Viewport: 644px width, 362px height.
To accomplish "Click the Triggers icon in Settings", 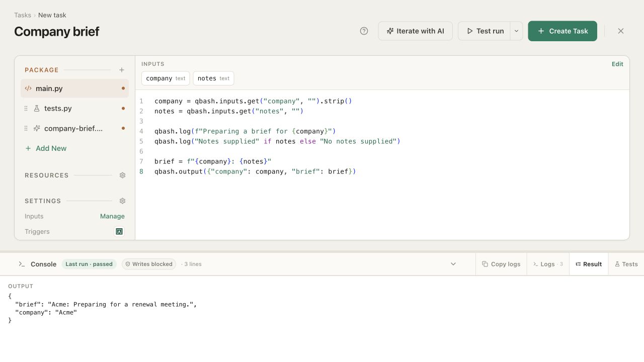I will (x=119, y=232).
